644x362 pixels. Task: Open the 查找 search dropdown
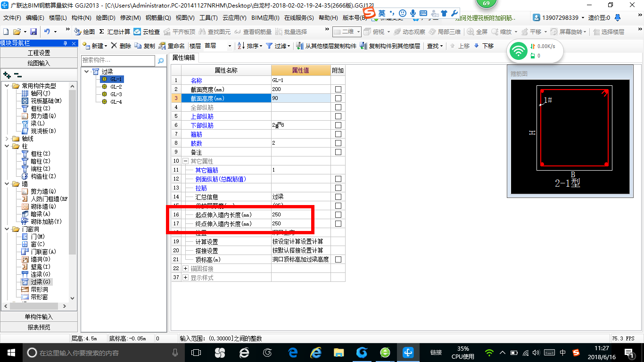435,46
